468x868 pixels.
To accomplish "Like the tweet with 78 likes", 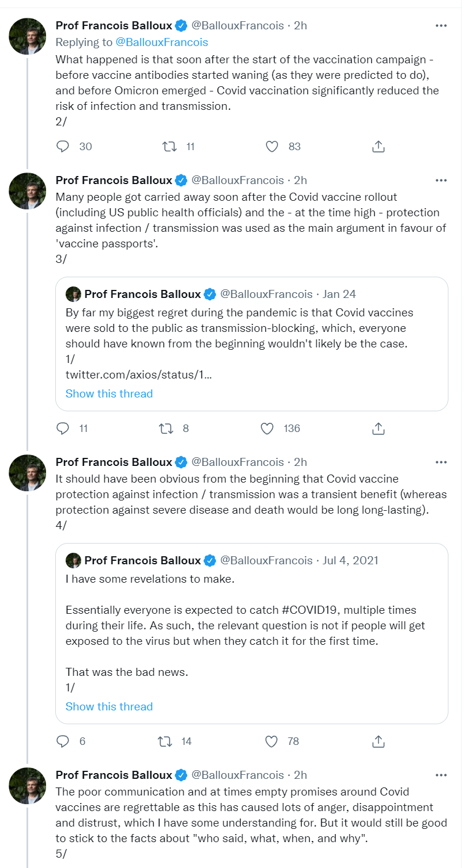I will click(x=271, y=741).
